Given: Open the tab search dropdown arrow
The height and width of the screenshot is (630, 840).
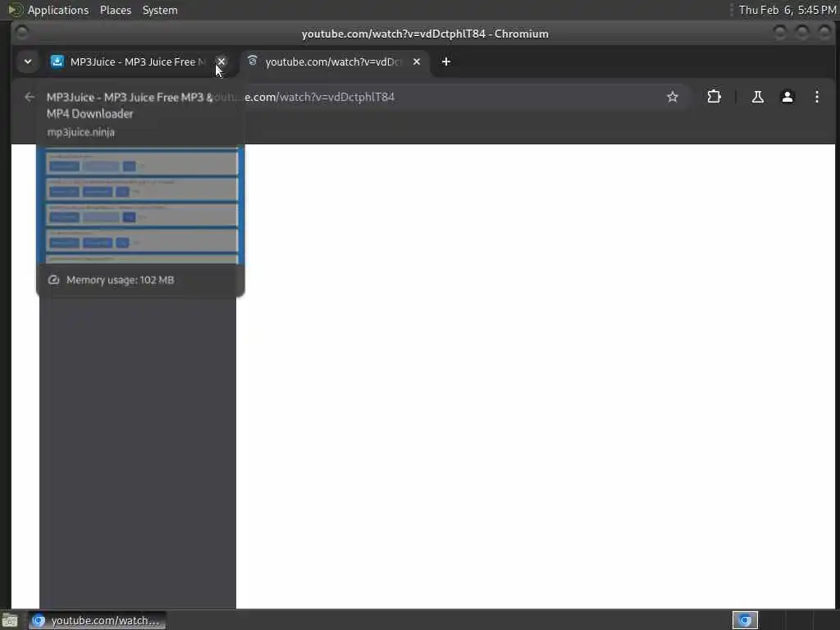Looking at the screenshot, I should pos(28,62).
